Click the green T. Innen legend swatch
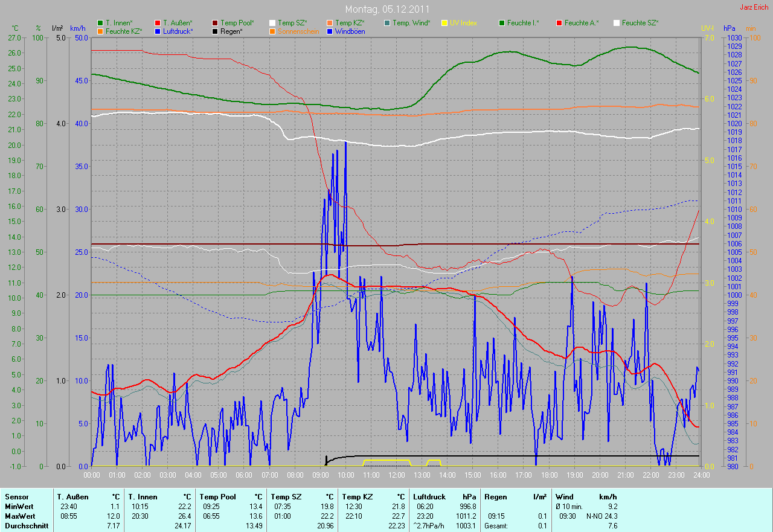The height and width of the screenshot is (532, 773). 100,23
